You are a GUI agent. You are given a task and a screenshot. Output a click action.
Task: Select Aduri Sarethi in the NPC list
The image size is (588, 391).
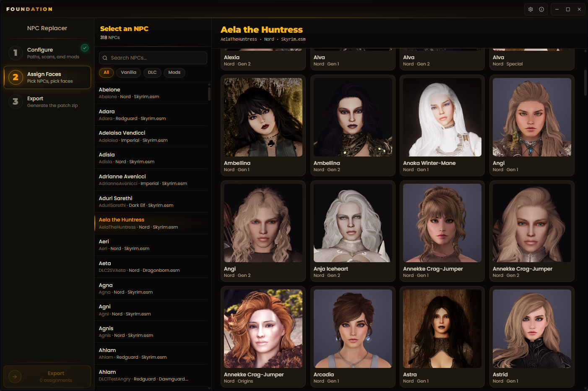151,202
